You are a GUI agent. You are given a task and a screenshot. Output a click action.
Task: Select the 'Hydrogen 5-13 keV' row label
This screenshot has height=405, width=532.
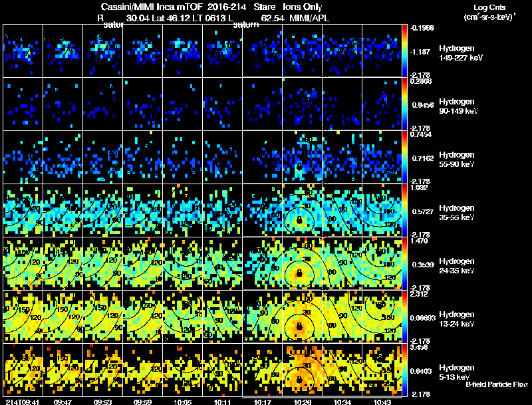pyautogui.click(x=457, y=372)
